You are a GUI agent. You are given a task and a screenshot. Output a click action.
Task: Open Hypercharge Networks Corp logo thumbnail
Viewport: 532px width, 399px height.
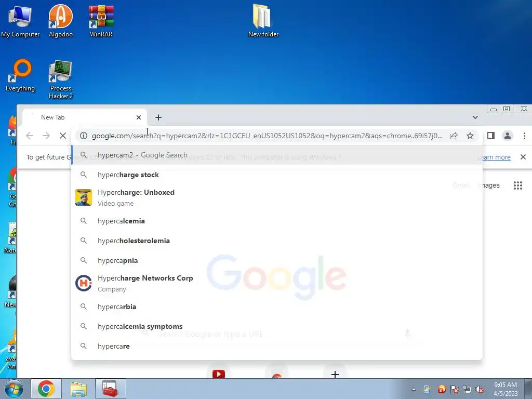point(84,283)
